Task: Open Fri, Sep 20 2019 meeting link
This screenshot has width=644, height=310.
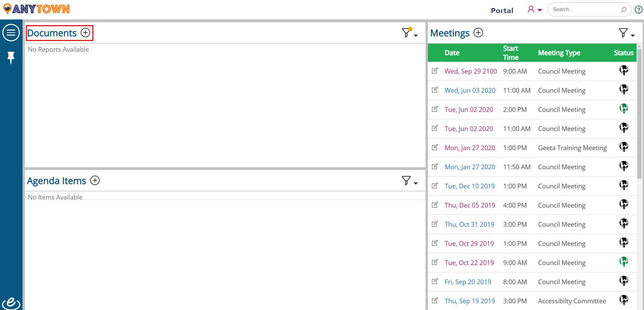Action: pyautogui.click(x=468, y=282)
